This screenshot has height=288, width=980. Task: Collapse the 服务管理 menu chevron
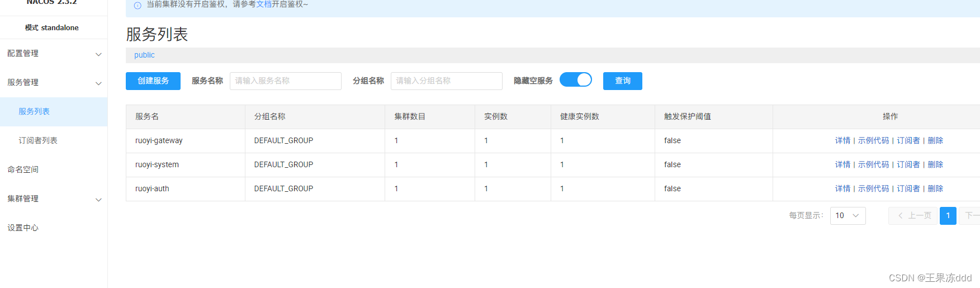[98, 83]
